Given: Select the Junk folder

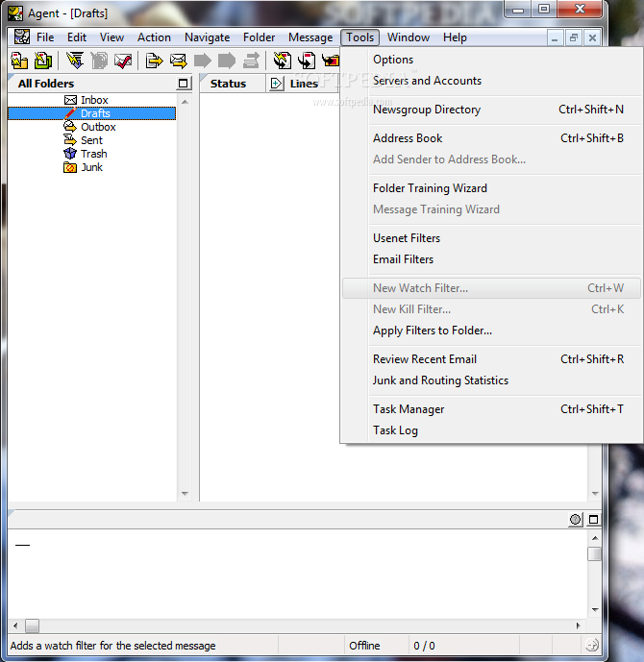Looking at the screenshot, I should click(83, 167).
